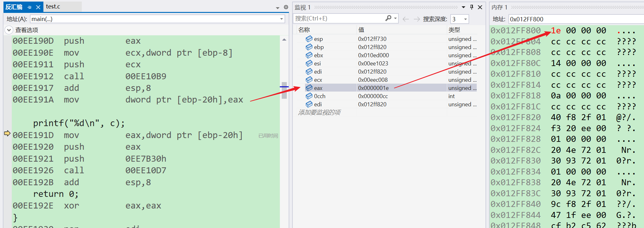644x228 pixels.
Task: Click ebx value 0x010ed000
Action: [x=374, y=55]
